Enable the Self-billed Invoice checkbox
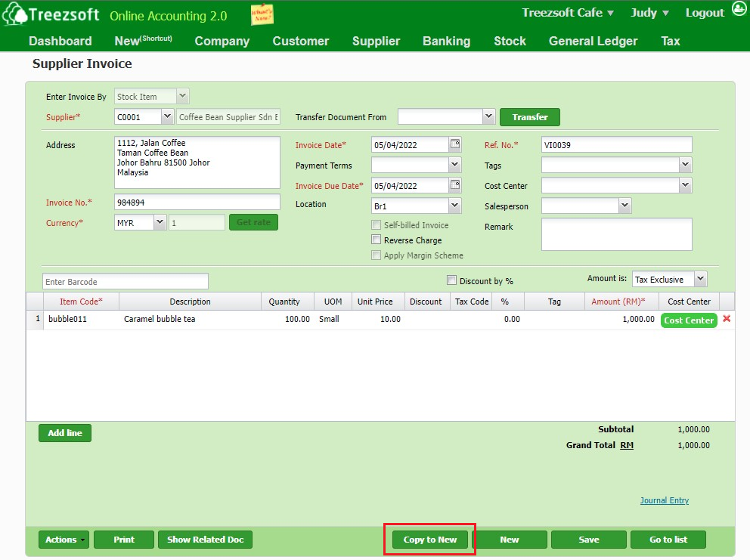This screenshot has width=750, height=560. point(376,224)
